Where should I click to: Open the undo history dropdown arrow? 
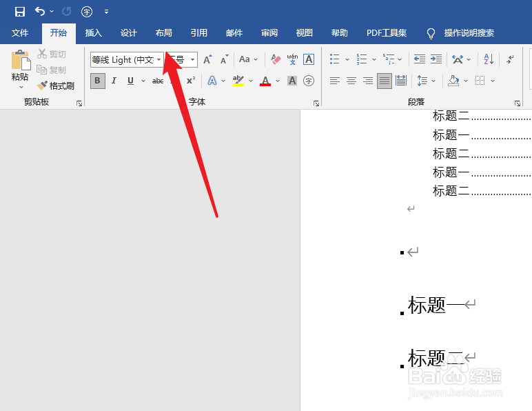pos(52,12)
